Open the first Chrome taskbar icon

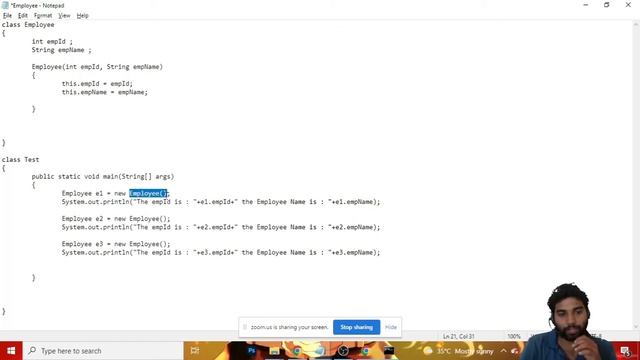297,351
